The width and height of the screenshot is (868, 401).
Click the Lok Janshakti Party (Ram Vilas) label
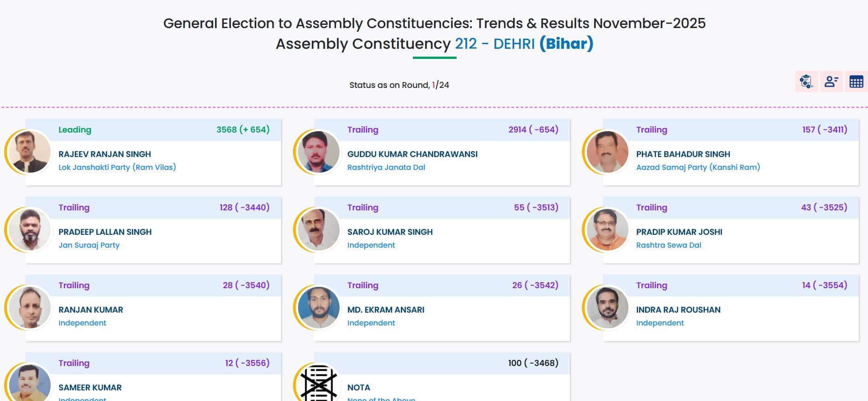pyautogui.click(x=117, y=167)
